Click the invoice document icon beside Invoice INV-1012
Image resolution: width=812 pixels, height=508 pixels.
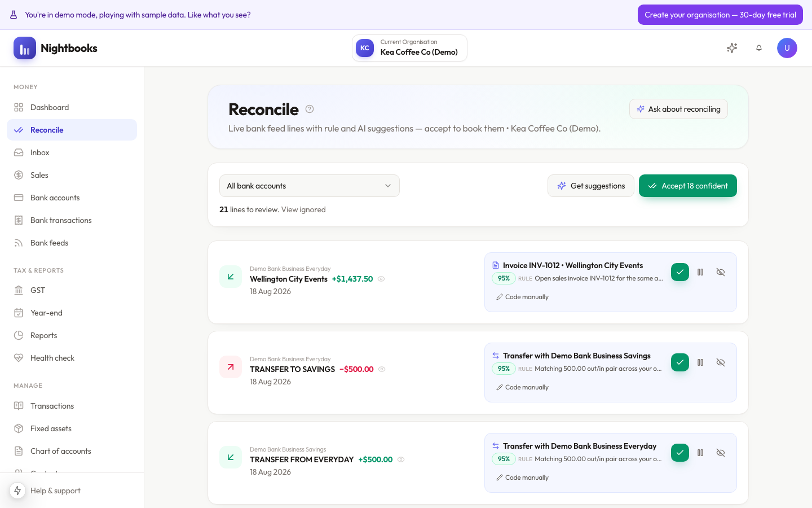pyautogui.click(x=496, y=265)
